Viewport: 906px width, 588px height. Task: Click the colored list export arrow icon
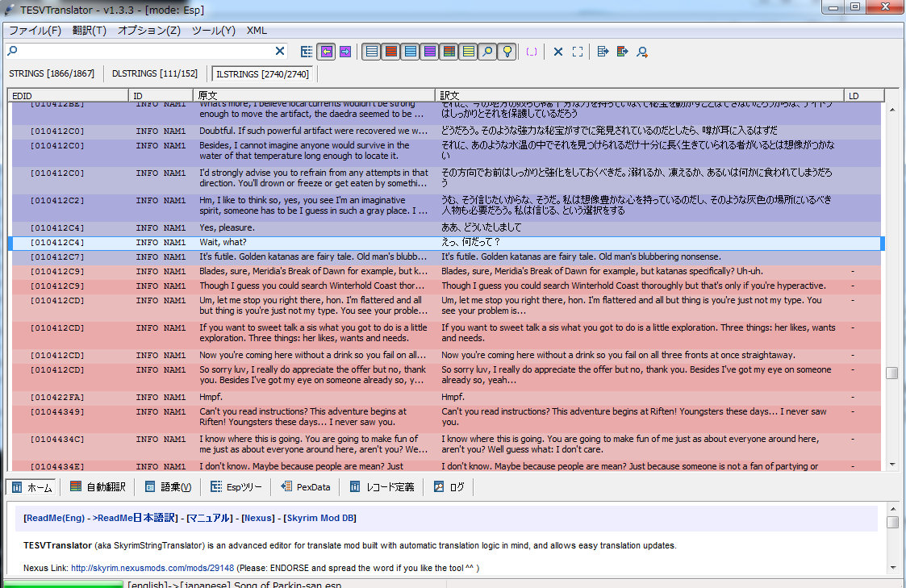[622, 52]
